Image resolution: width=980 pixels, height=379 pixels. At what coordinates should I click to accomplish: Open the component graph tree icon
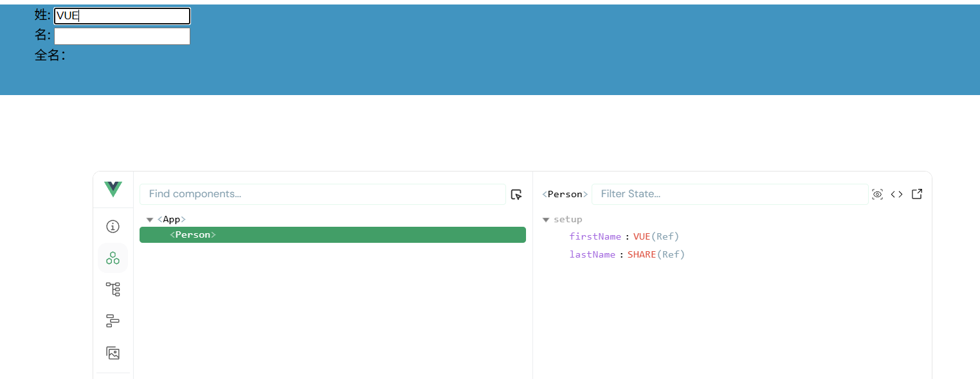pyautogui.click(x=113, y=290)
